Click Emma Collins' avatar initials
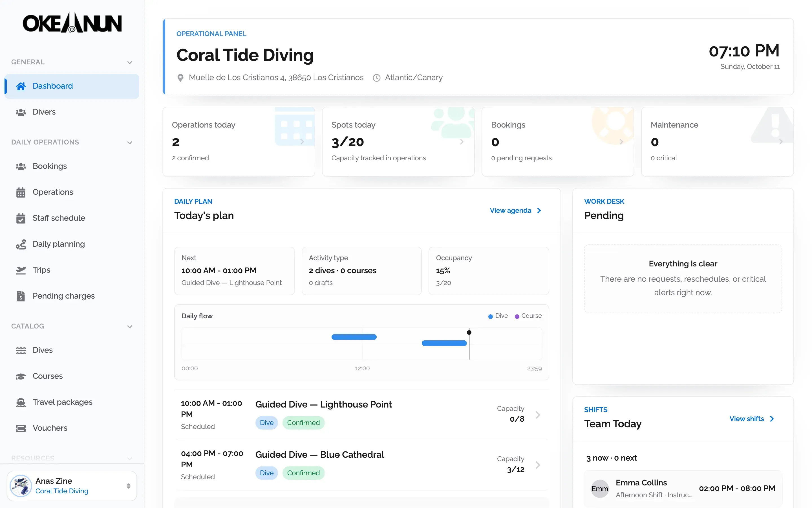812x508 pixels. (600, 489)
